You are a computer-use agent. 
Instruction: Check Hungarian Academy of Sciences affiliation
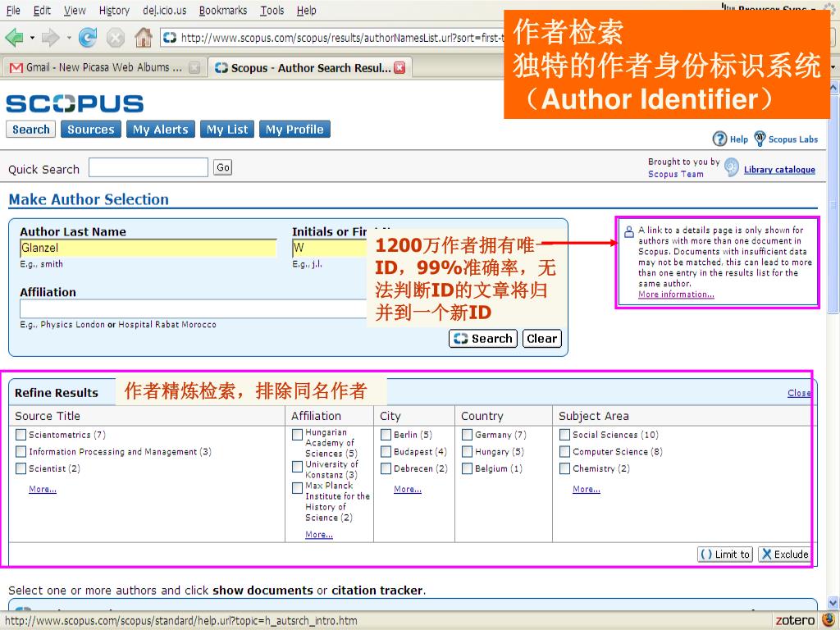point(297,435)
